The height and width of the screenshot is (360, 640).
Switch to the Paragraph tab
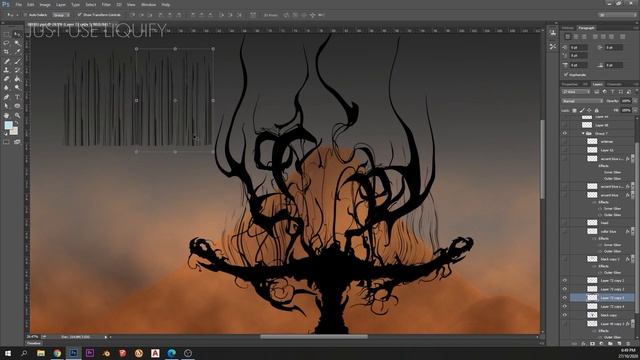586,28
